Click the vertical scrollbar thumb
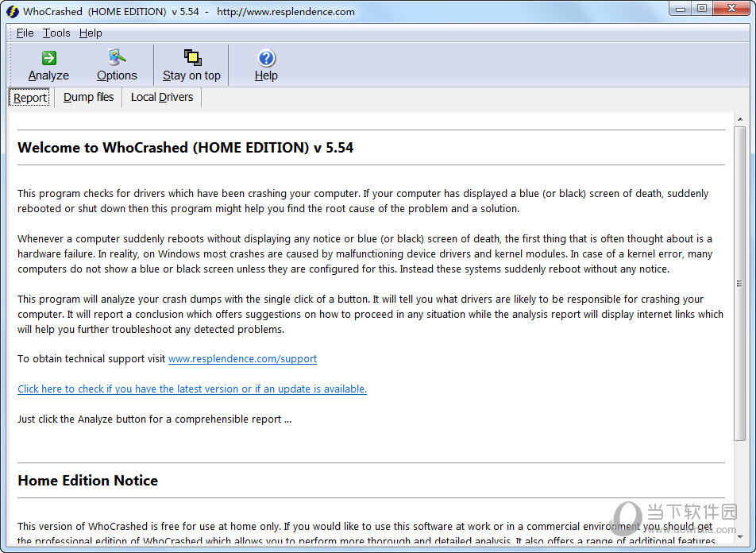 pos(740,284)
